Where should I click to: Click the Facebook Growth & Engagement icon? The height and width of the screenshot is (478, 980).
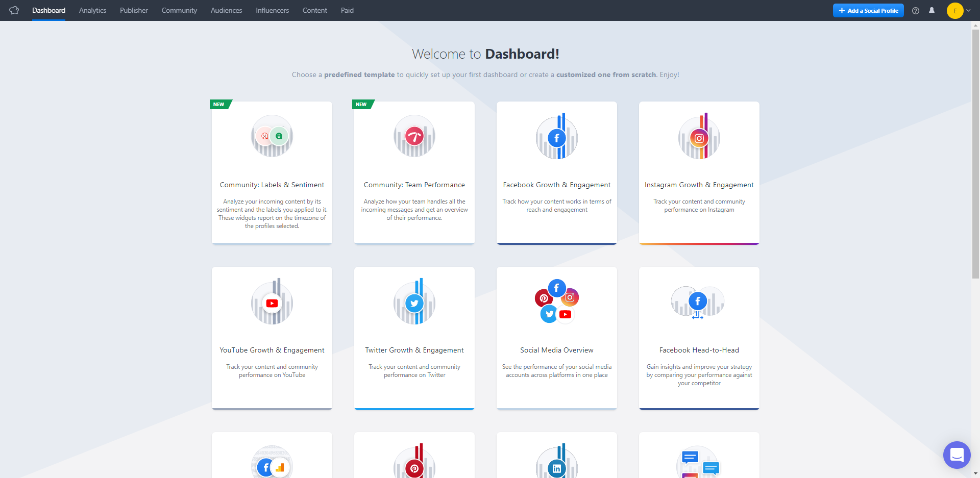coord(556,137)
